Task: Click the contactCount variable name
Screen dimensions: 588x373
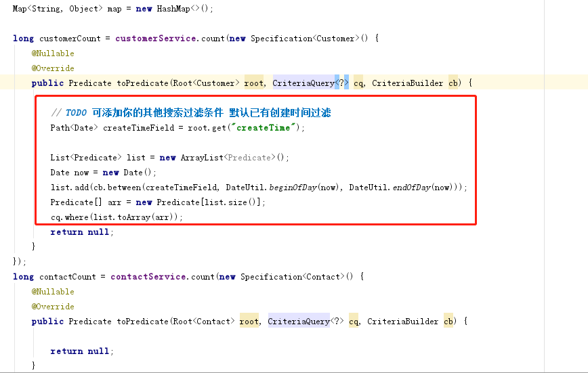Action: (x=68, y=277)
